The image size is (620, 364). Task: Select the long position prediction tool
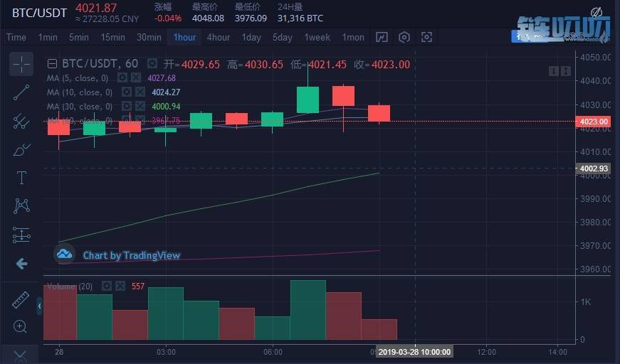(x=21, y=235)
